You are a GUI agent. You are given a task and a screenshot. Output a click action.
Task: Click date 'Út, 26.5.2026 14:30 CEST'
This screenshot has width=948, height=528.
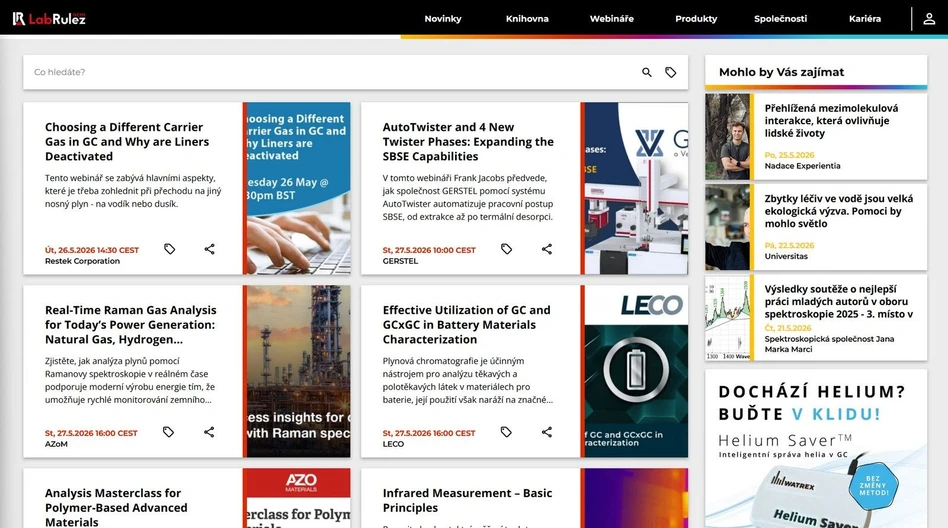[x=92, y=250]
